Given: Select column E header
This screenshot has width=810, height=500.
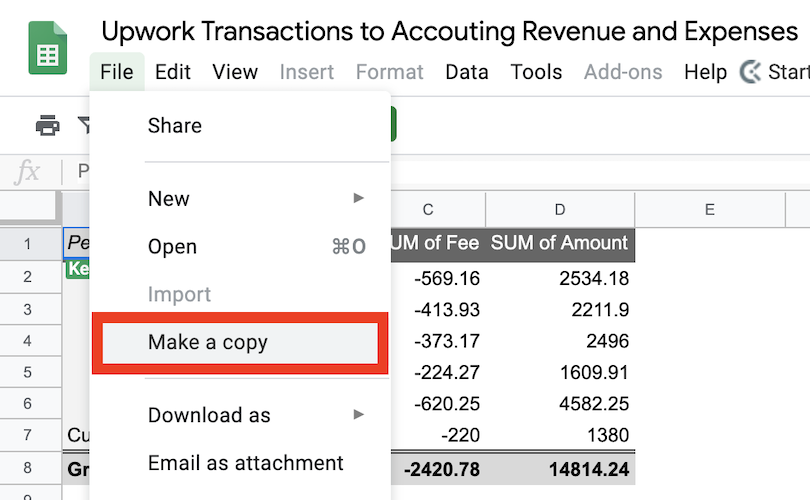Looking at the screenshot, I should pos(710,209).
